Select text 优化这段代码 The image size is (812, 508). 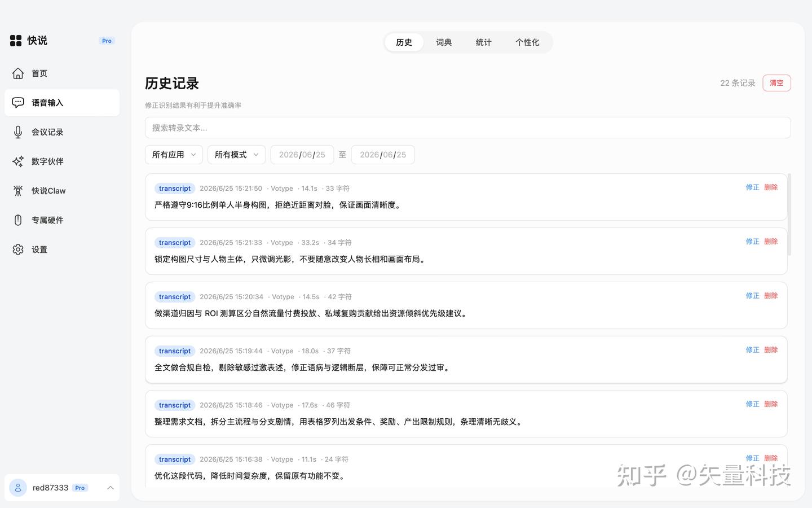pyautogui.click(x=179, y=476)
